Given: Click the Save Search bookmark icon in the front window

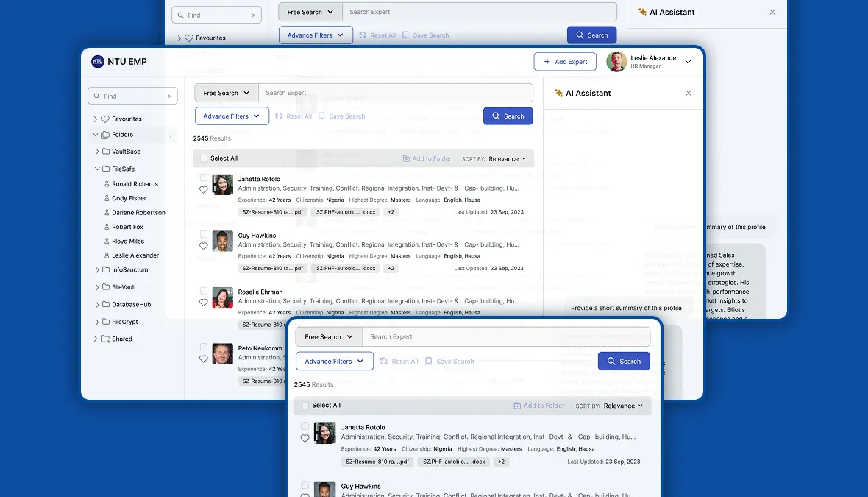Looking at the screenshot, I should [428, 362].
